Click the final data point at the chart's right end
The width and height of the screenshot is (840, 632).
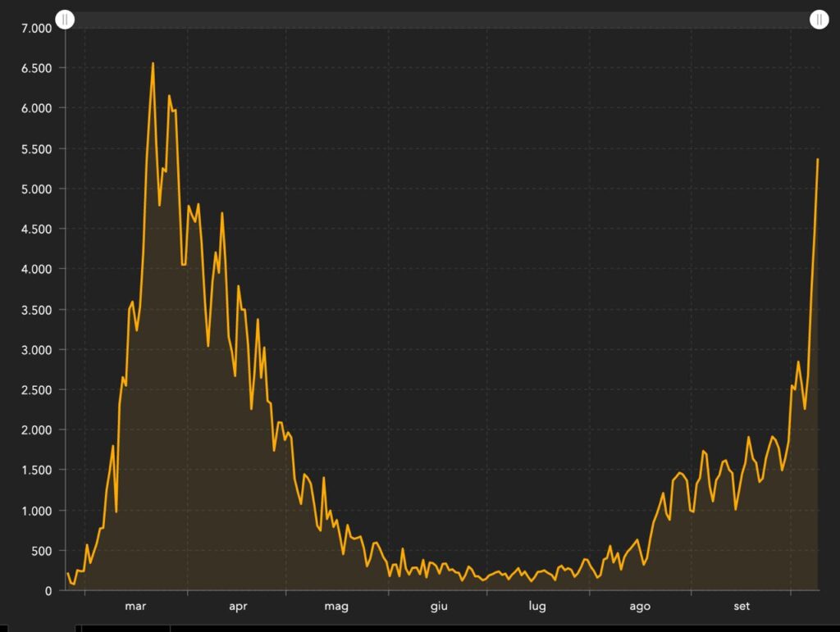coord(818,159)
